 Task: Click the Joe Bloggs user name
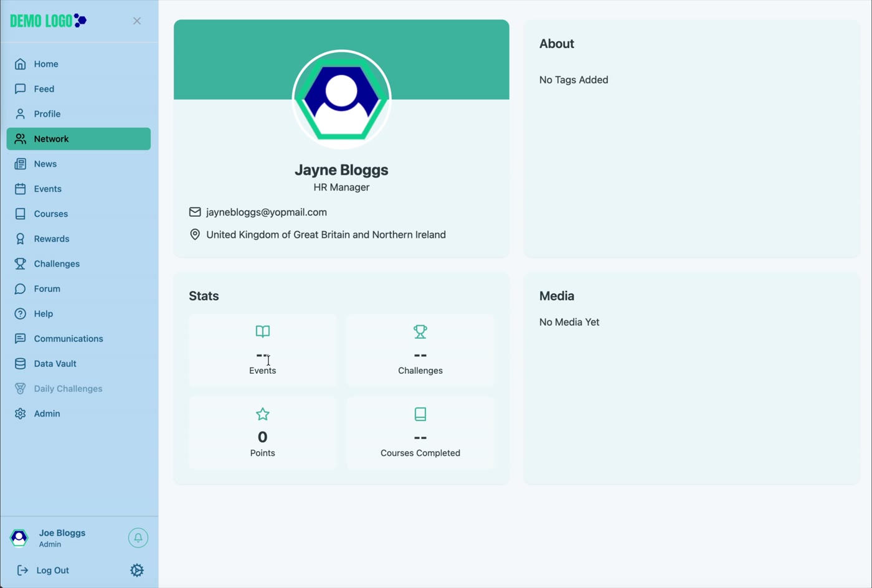(62, 533)
